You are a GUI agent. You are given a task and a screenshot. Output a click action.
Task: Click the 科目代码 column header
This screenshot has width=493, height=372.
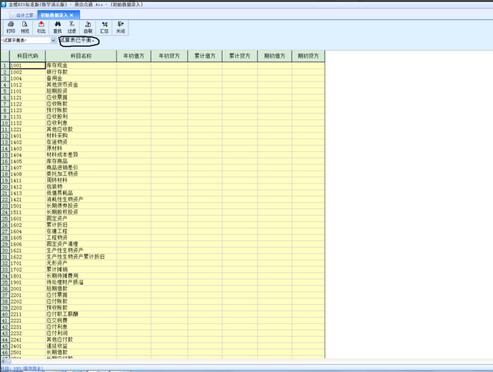pyautogui.click(x=28, y=56)
